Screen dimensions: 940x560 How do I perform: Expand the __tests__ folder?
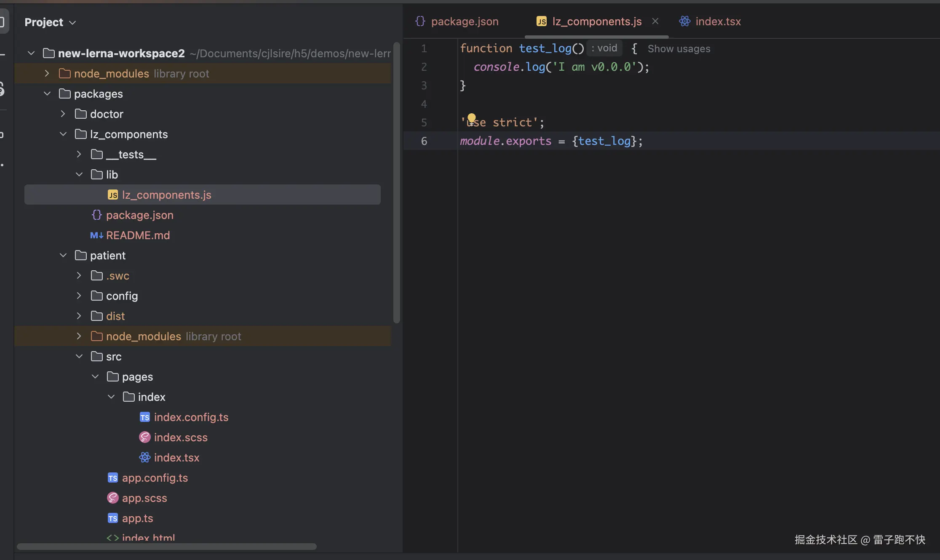79,155
